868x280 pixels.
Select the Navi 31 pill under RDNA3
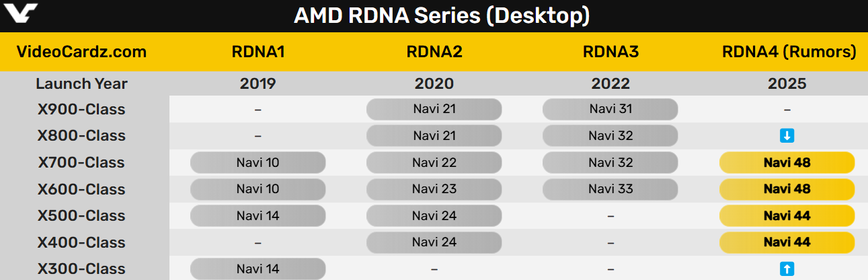pos(610,109)
